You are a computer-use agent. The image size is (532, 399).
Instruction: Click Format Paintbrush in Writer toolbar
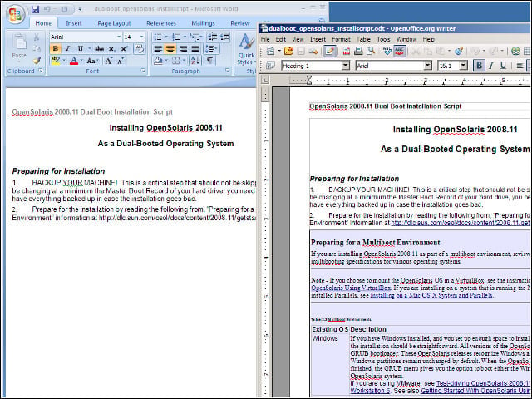click(459, 52)
